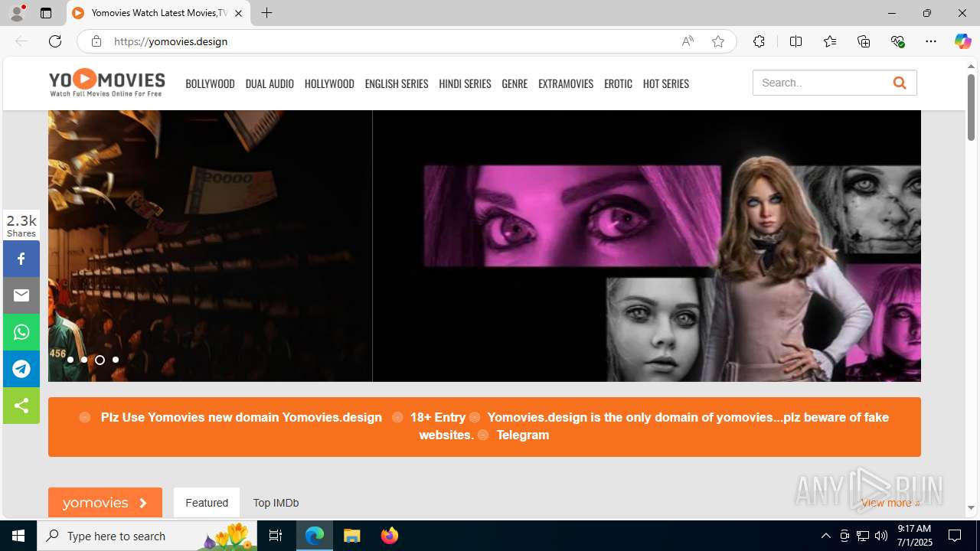Share on WhatsApp using sidebar icon
Screen dimensions: 980x551
pos(21,332)
